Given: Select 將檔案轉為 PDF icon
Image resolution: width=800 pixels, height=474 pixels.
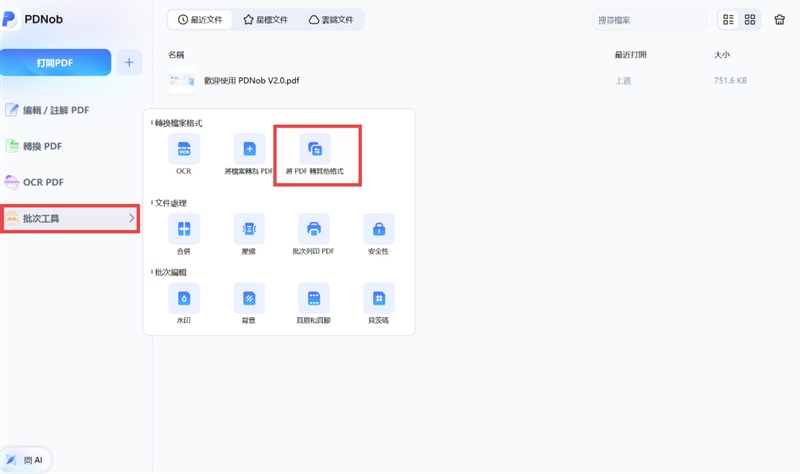Looking at the screenshot, I should [249, 149].
